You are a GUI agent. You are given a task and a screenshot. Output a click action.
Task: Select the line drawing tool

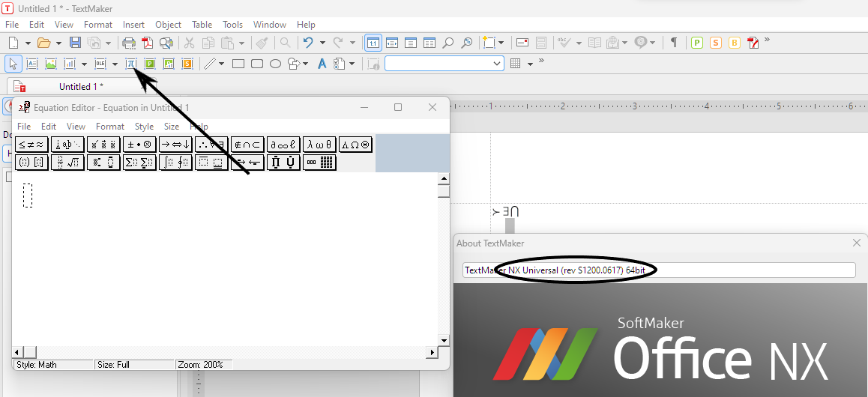pos(210,64)
